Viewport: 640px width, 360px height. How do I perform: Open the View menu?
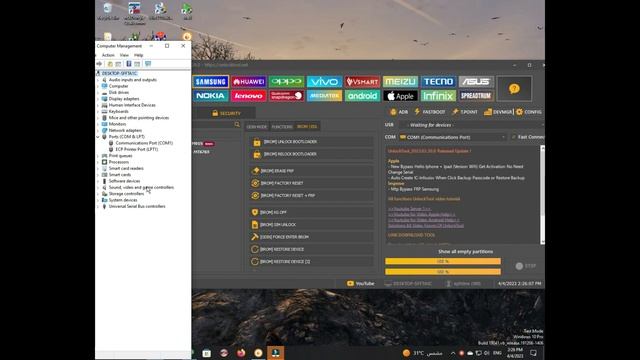[x=124, y=55]
